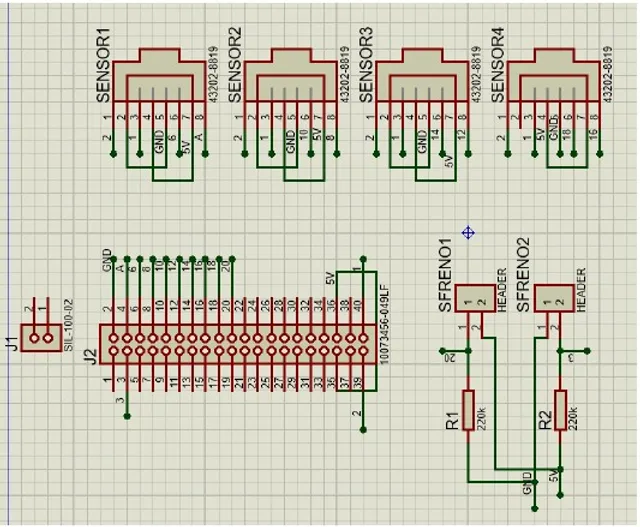Select the SFRENO2 header component
640x527 pixels.
(553, 298)
